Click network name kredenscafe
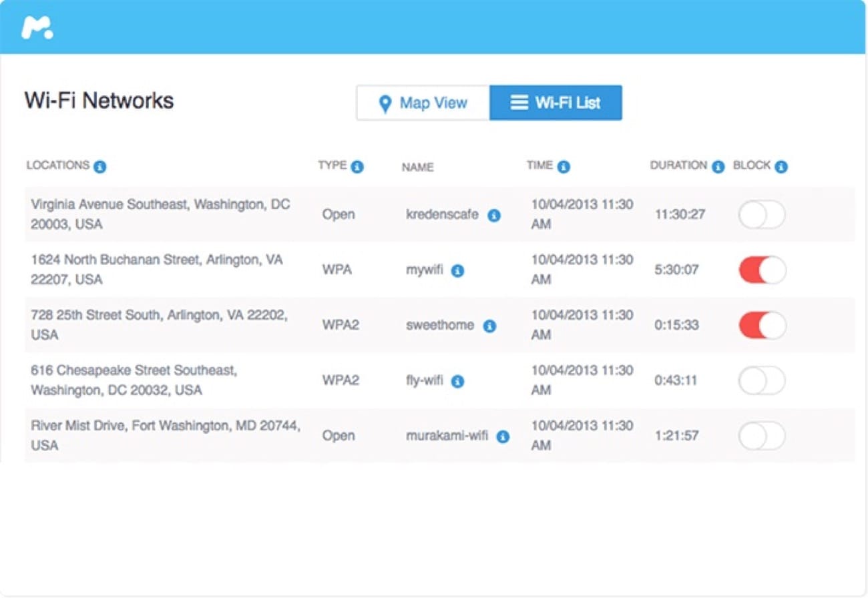 point(442,215)
